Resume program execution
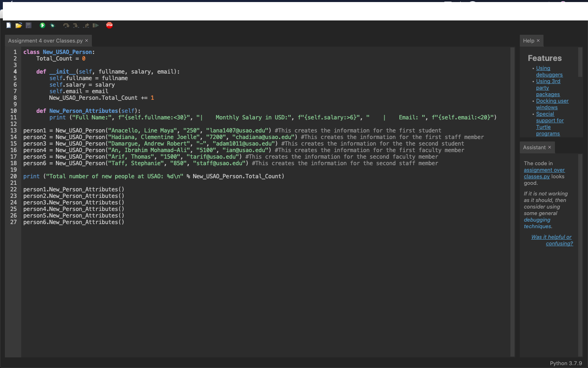 tap(96, 25)
